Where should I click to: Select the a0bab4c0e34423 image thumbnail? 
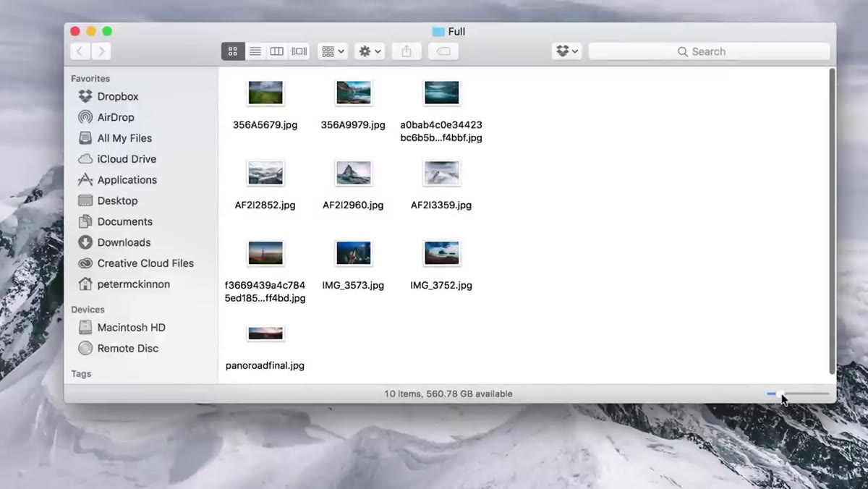tap(441, 93)
